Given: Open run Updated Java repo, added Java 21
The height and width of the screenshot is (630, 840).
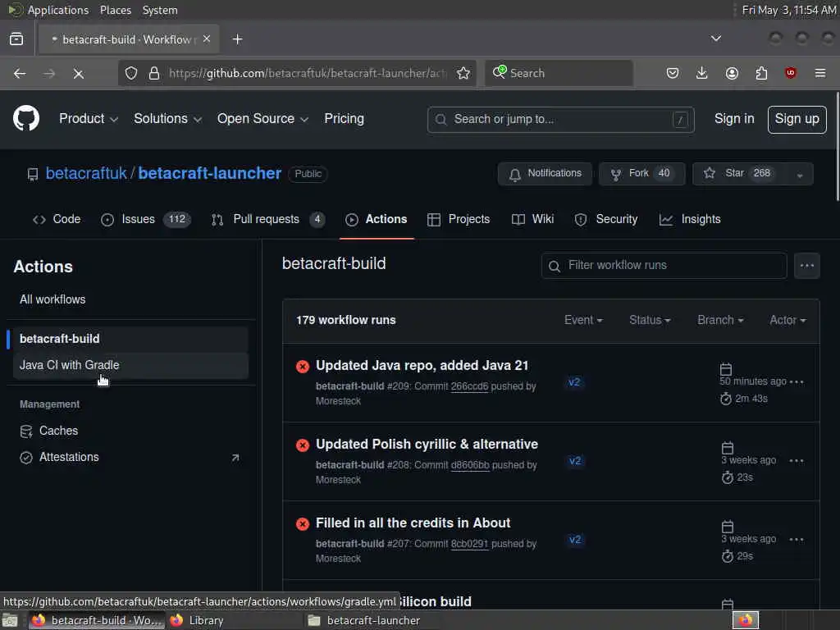Looking at the screenshot, I should 422,365.
